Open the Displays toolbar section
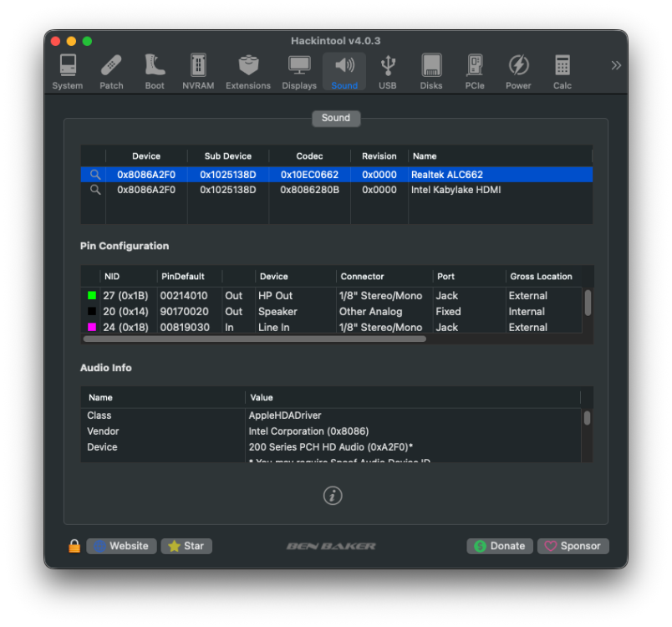Viewport: 672px width, 627px height. click(299, 72)
